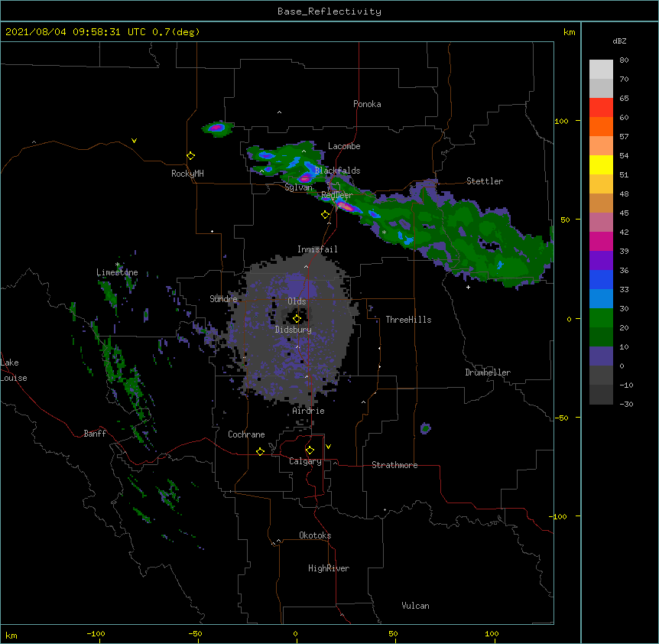Click the Strathmore label
Viewport: 659px width, 644px height.
(x=394, y=465)
